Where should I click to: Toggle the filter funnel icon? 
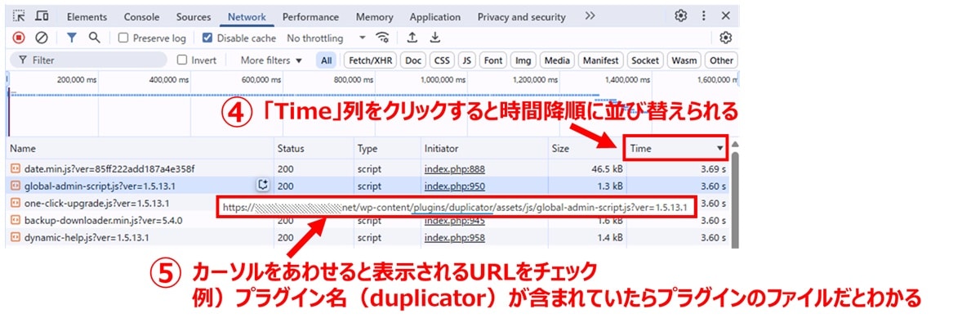[x=72, y=38]
